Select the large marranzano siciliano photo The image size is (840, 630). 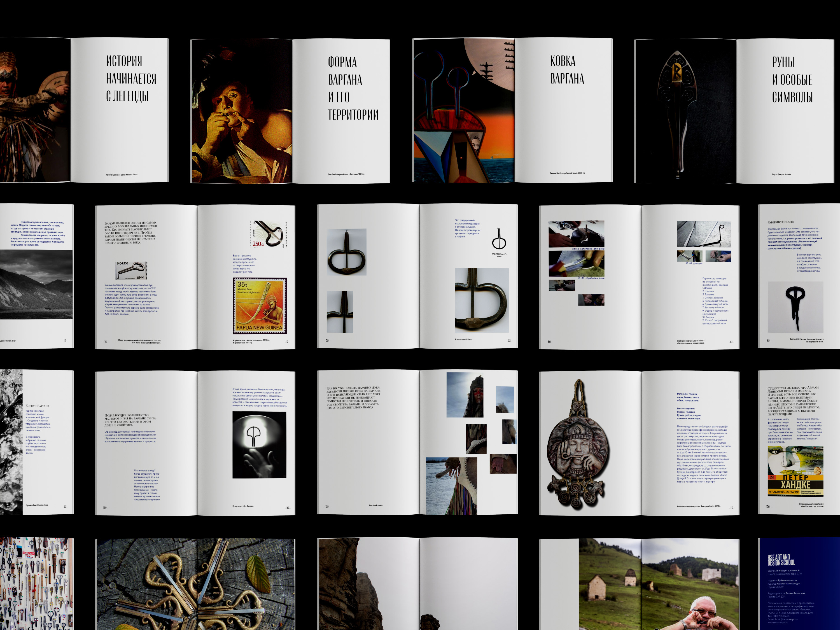tap(482, 300)
